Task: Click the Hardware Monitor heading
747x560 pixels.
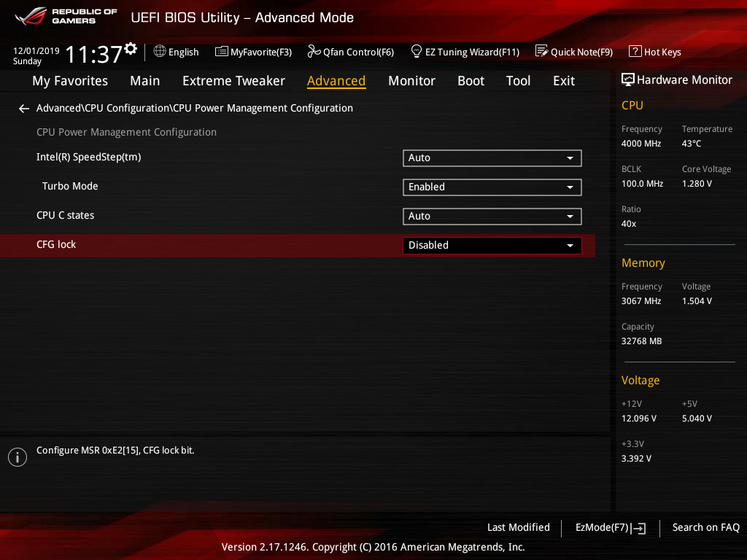Action: (684, 80)
